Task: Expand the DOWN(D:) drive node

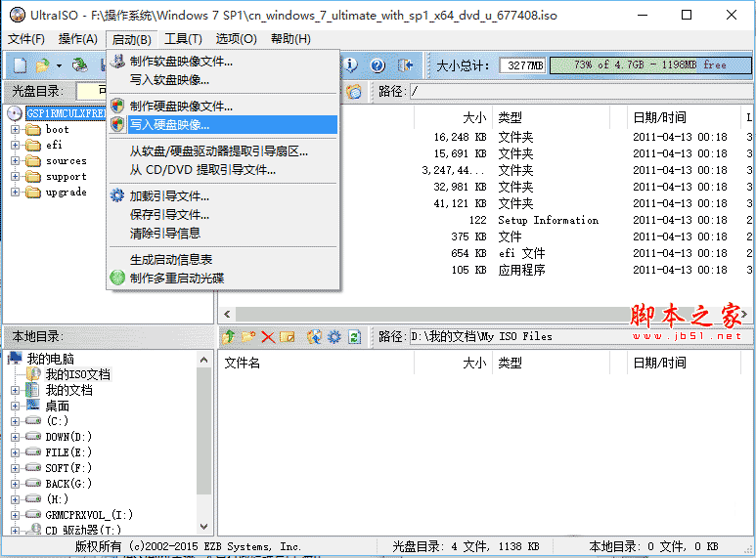Action: pos(15,437)
